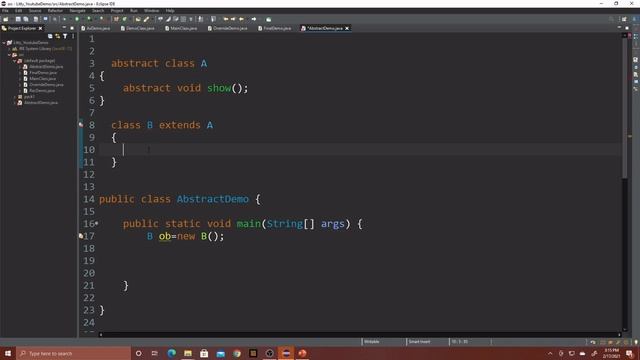
Task: Click the New file toolbar icon
Action: click(6, 19)
